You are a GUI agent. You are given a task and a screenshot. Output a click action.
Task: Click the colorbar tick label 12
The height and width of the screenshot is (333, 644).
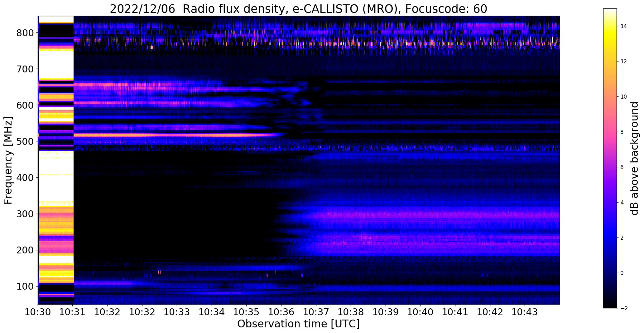tap(624, 61)
